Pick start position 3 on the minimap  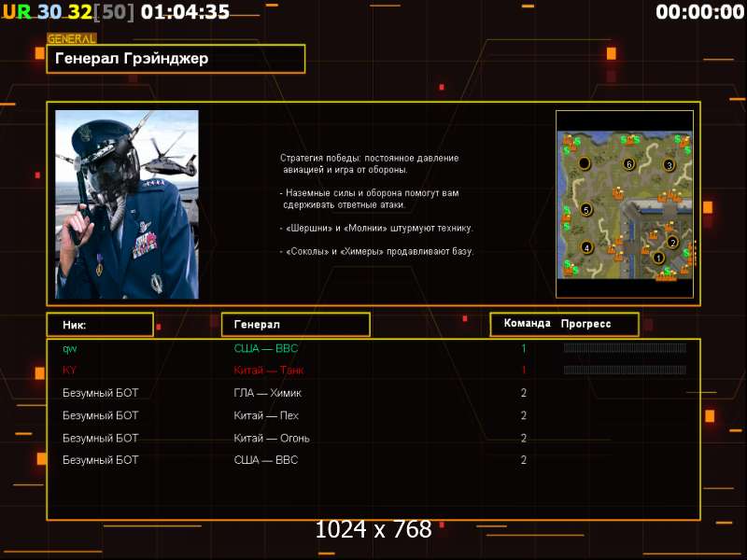point(669,165)
